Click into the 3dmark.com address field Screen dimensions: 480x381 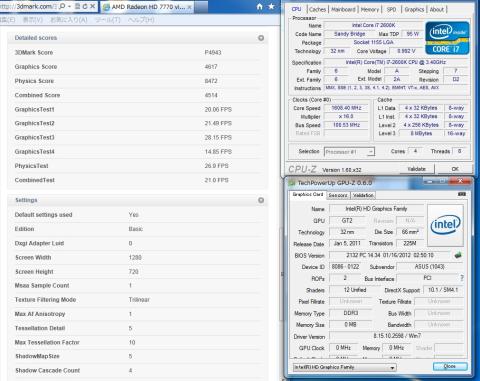[28, 6]
